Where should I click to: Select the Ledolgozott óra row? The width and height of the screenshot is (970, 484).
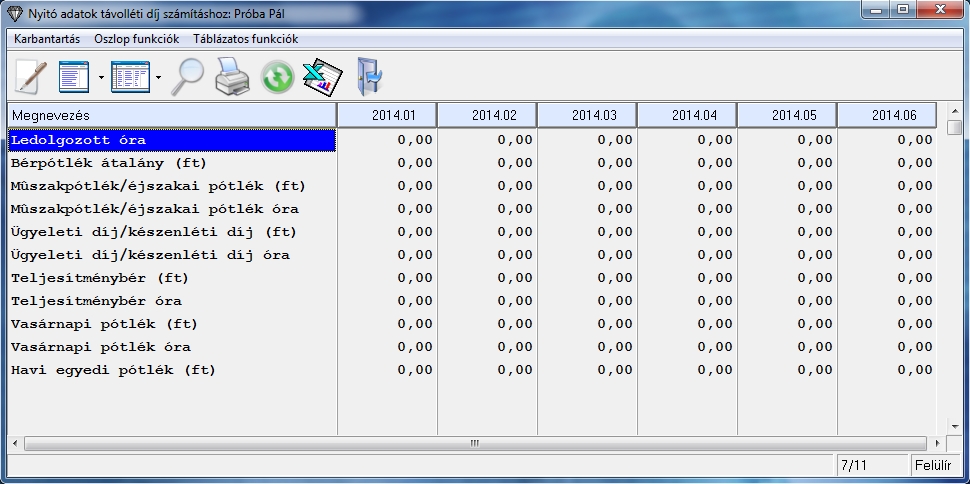pos(171,140)
